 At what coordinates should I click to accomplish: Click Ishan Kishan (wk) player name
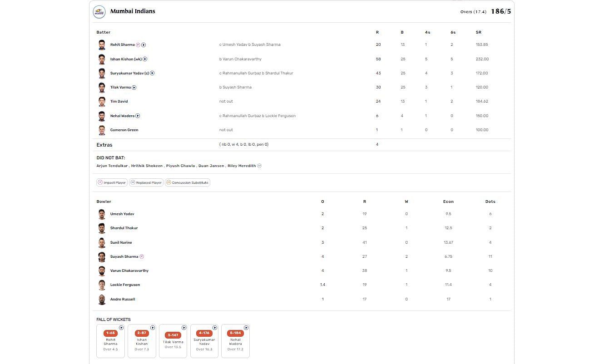pyautogui.click(x=126, y=59)
